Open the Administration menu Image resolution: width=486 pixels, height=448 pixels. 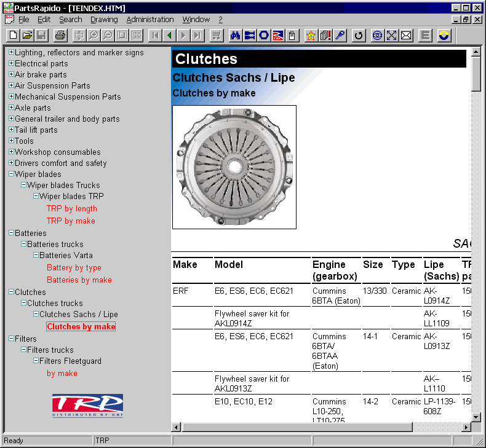[x=150, y=20]
